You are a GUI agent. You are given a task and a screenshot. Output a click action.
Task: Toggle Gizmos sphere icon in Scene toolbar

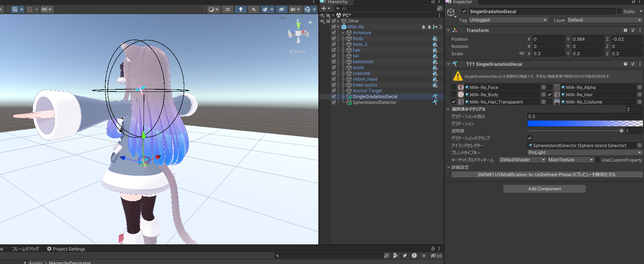tap(307, 9)
